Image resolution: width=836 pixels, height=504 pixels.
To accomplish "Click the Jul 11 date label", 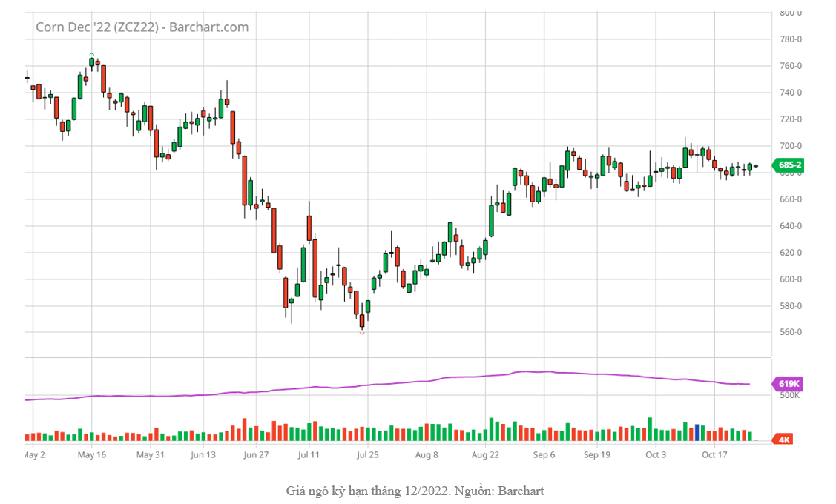I will click(309, 454).
